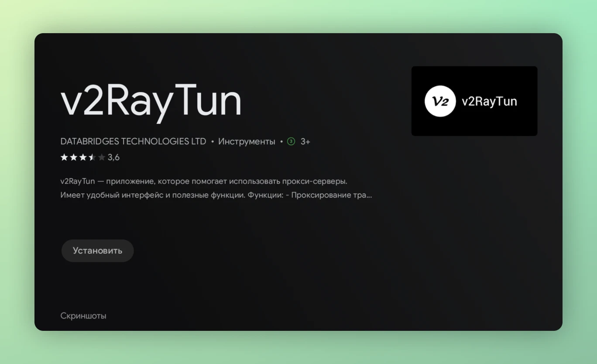
Task: Click the Установить install button
Action: pyautogui.click(x=97, y=251)
